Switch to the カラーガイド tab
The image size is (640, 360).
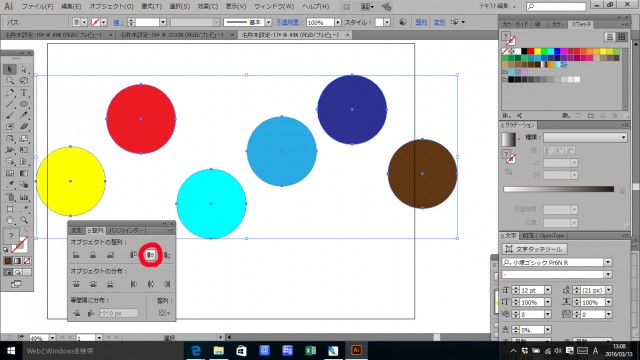pos(515,24)
